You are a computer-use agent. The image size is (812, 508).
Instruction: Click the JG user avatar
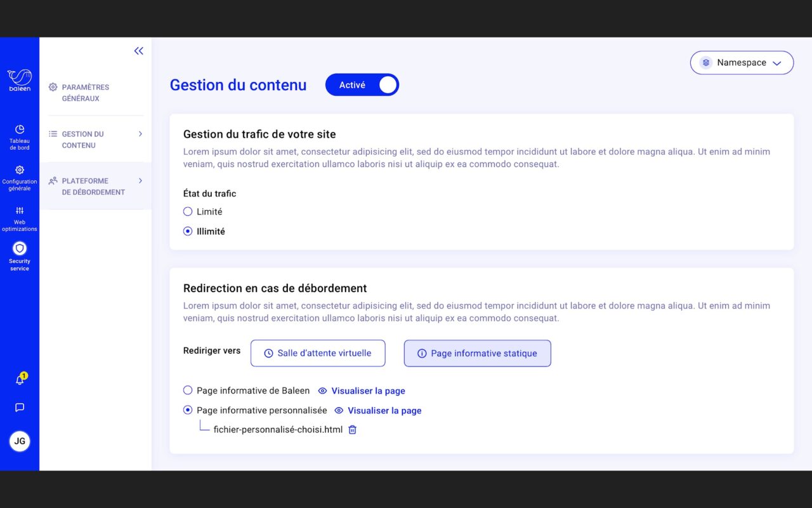[x=20, y=441]
